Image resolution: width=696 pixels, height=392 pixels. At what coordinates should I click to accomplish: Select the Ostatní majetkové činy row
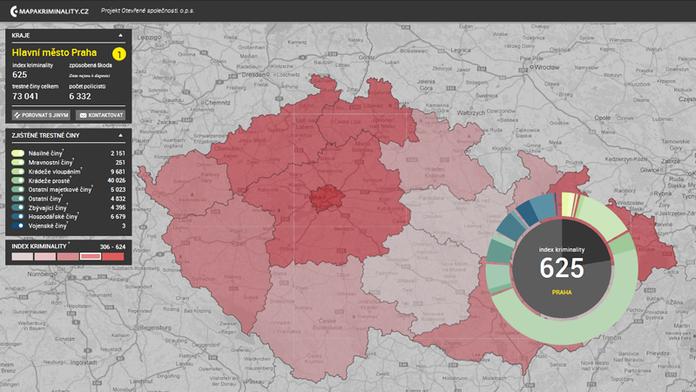pos(68,190)
